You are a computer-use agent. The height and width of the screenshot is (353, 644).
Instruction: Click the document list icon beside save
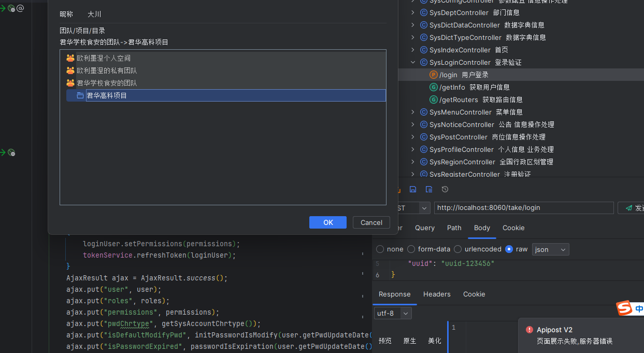429,190
